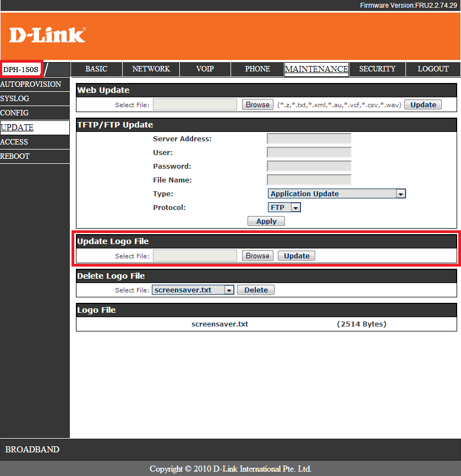Expand the screensaver.txt logo file dropdown
This screenshot has width=461, height=476.
coord(193,290)
